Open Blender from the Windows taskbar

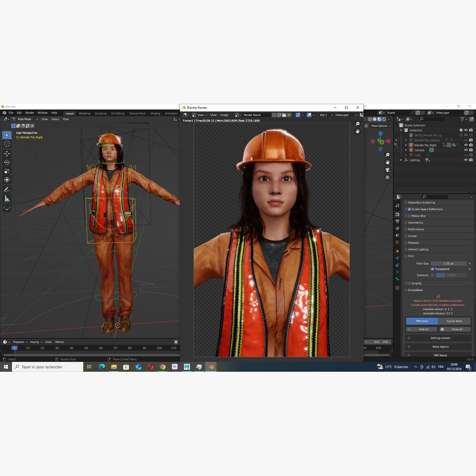211,367
